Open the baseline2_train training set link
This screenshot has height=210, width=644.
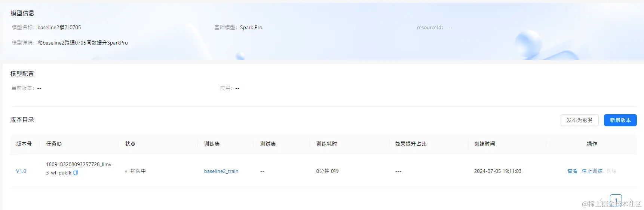(x=221, y=171)
